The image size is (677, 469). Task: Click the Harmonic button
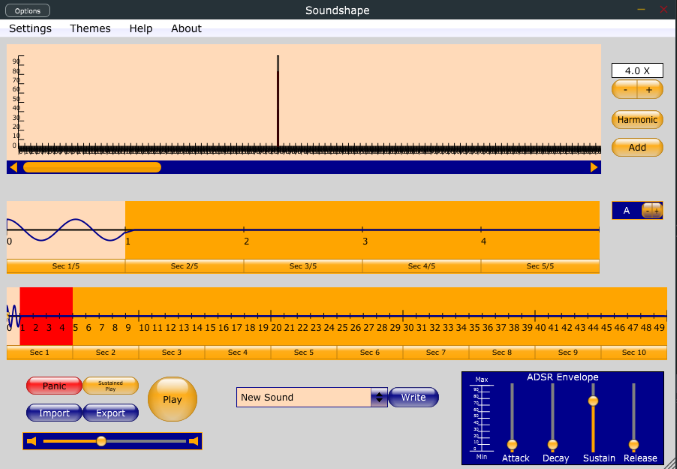637,120
